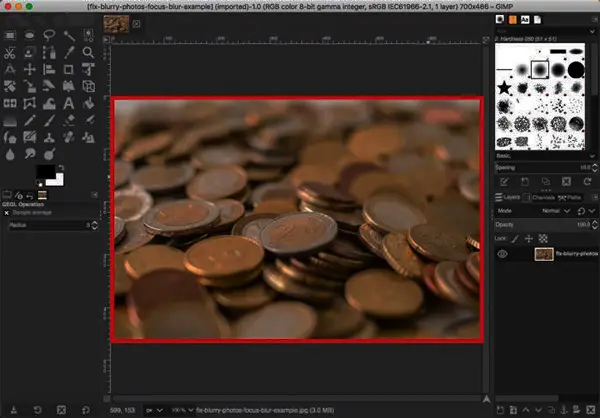Click the Radius input field
The width and height of the screenshot is (600, 418).
pyautogui.click(x=50, y=226)
